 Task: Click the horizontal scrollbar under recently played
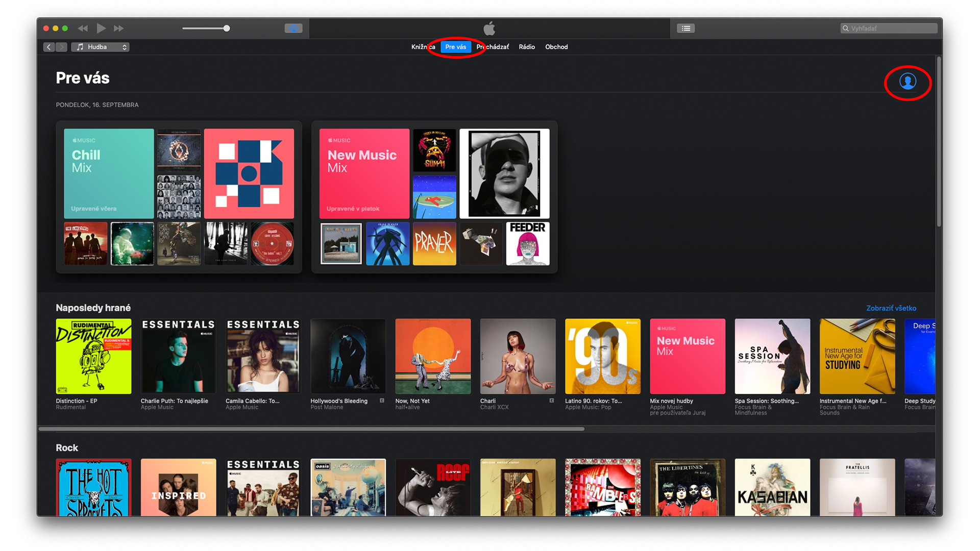tap(311, 429)
